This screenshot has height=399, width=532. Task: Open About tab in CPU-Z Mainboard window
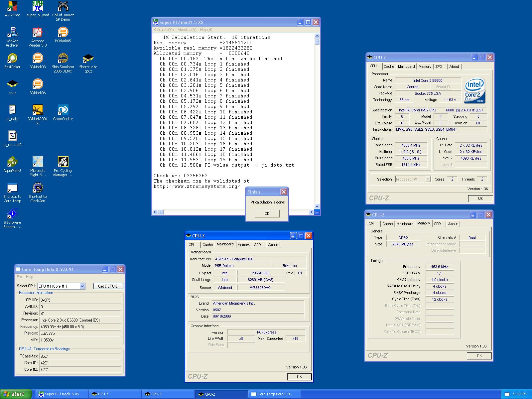click(273, 245)
